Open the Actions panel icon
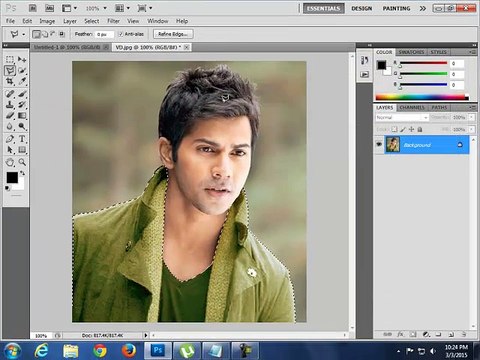480x360 pixels. (364, 74)
